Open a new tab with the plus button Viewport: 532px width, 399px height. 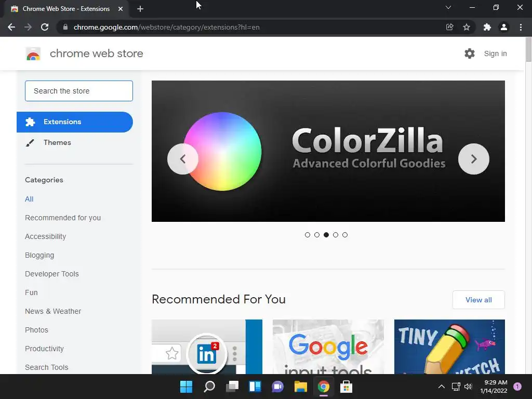tap(140, 9)
